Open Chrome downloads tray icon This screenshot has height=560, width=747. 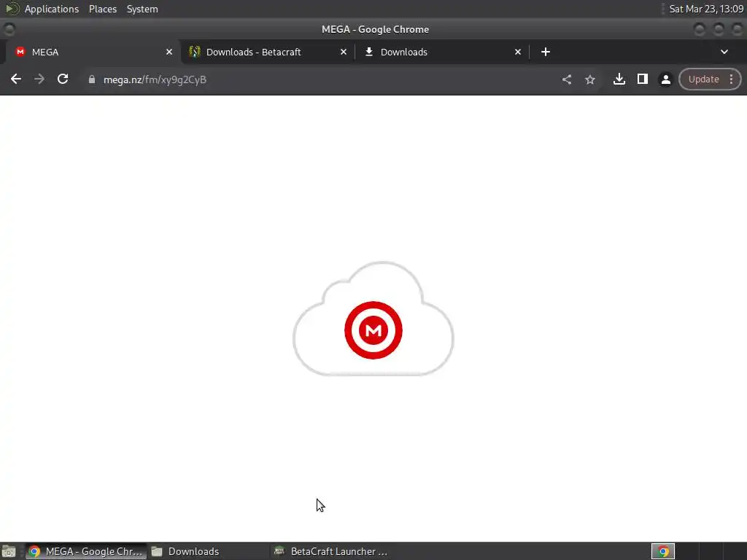coord(619,79)
